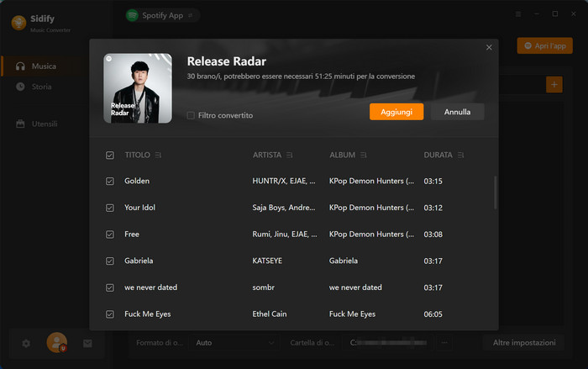Click the Aggiungi button
588x369 pixels.
tap(396, 112)
